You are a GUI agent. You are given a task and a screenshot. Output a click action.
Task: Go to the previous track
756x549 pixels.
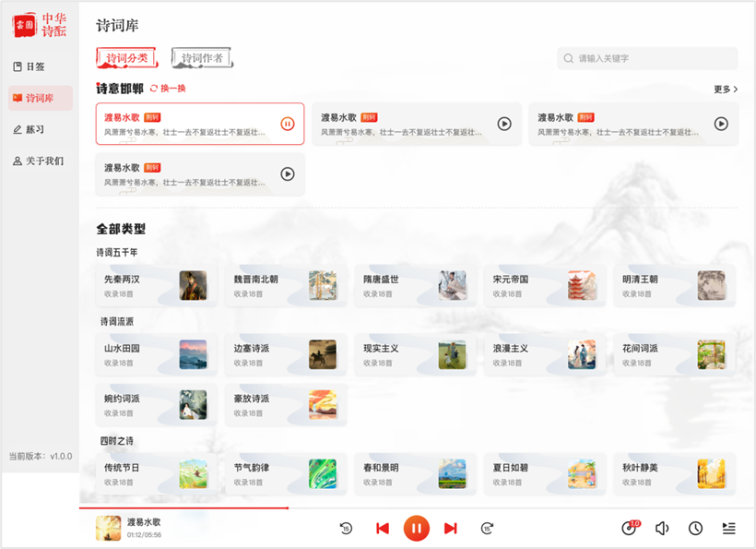click(x=382, y=528)
